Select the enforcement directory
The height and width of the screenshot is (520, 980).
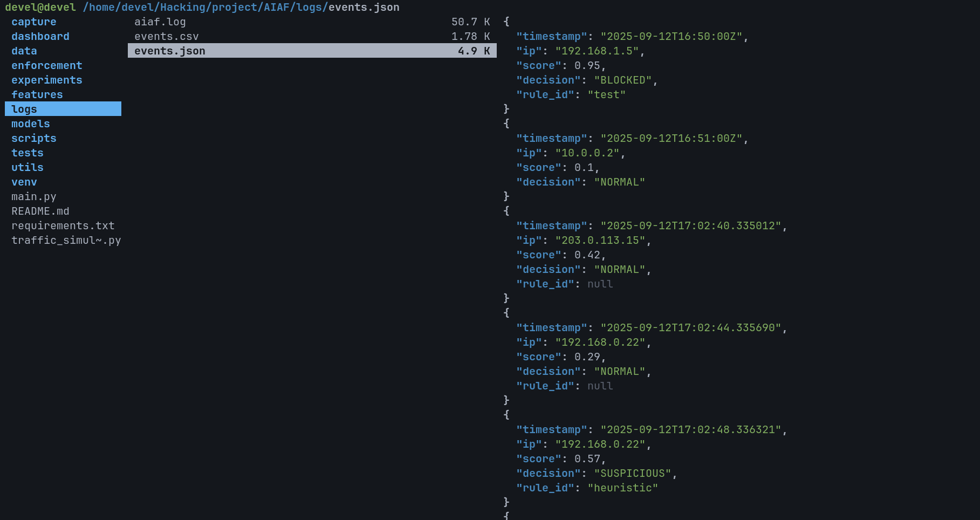(x=47, y=66)
